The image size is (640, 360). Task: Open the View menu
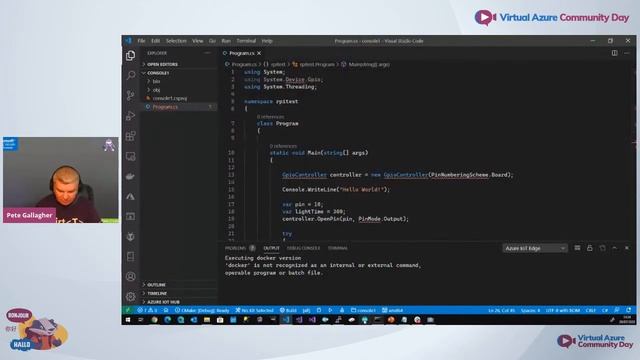[x=198, y=41]
